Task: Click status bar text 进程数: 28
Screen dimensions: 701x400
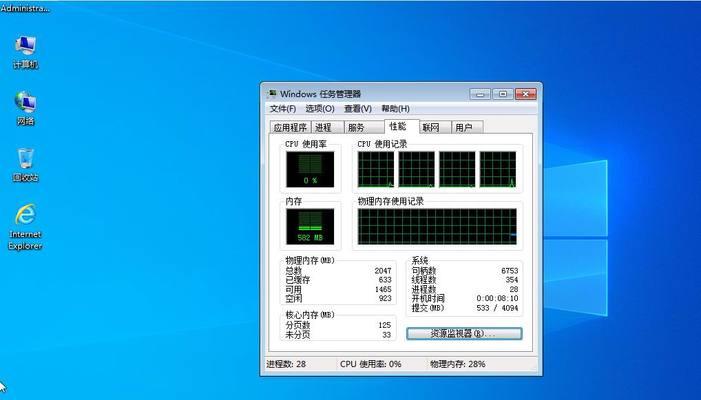Action: pos(287,364)
